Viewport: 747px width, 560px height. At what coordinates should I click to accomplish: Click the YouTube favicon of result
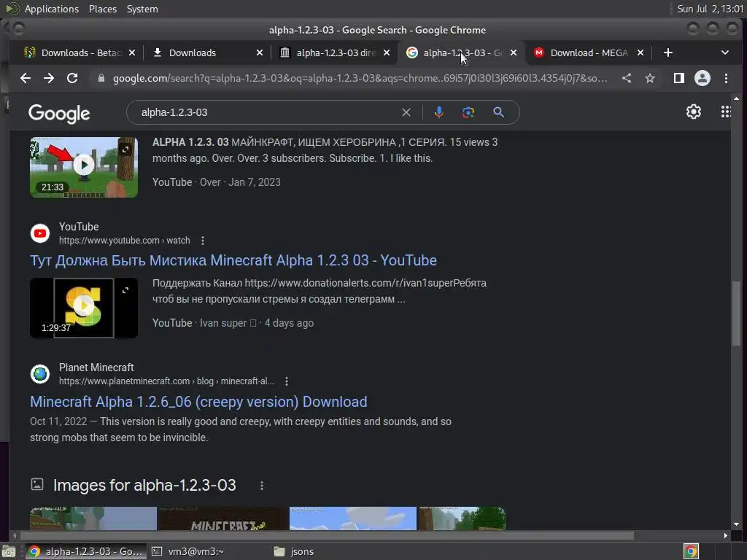[40, 233]
